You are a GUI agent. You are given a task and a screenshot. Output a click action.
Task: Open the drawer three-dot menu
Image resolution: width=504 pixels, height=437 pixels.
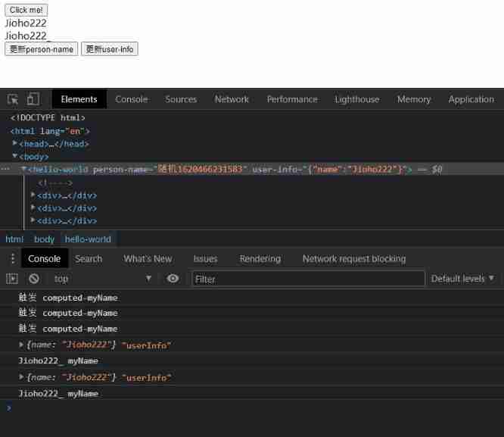pos(11,259)
